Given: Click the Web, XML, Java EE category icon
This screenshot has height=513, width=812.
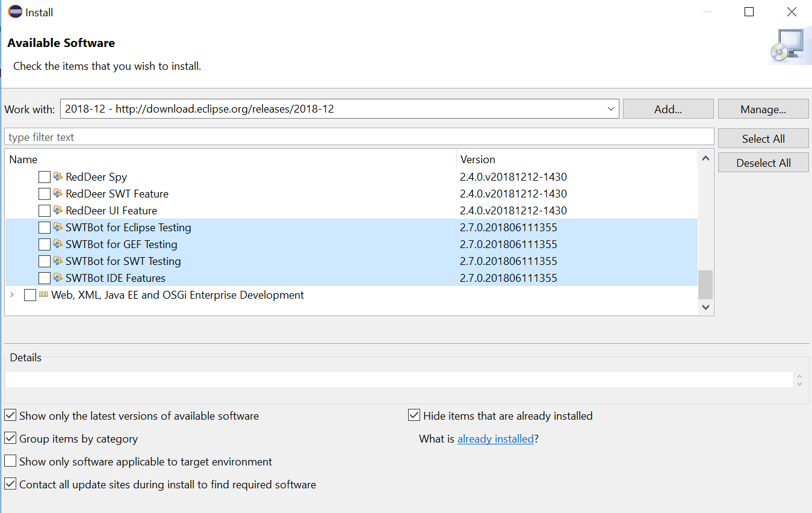Looking at the screenshot, I should click(43, 295).
